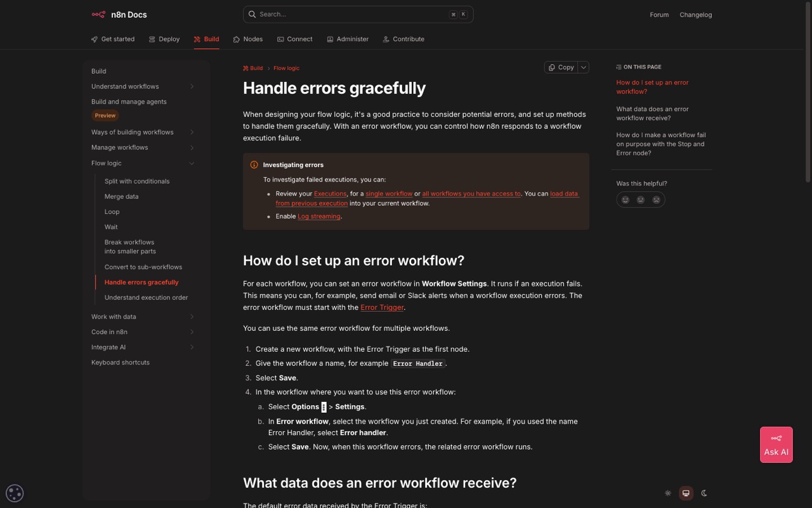Open the cookie settings icon
Screen dimensions: 812x508
click(15, 493)
